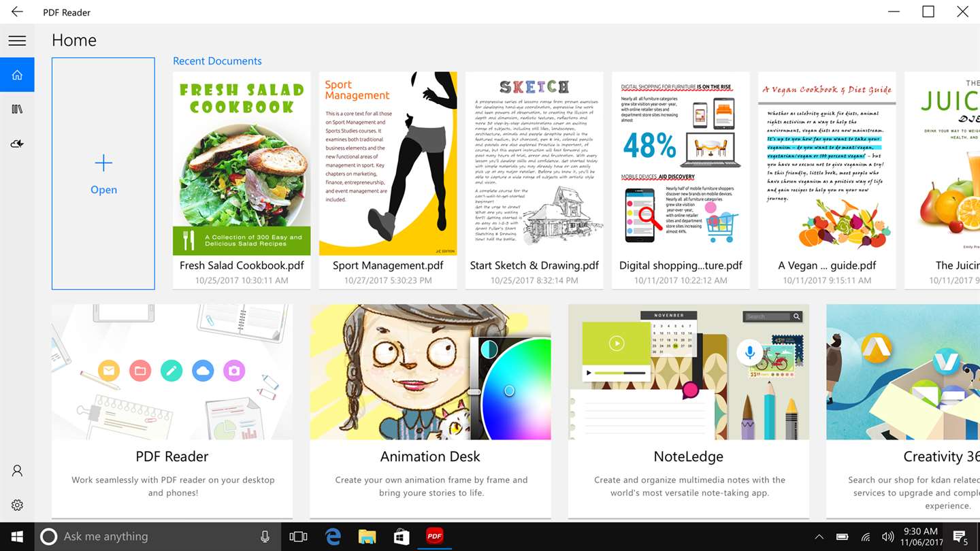Viewport: 980px width, 551px height.
Task: Click the Wi-Fi network tray icon
Action: coord(866,537)
